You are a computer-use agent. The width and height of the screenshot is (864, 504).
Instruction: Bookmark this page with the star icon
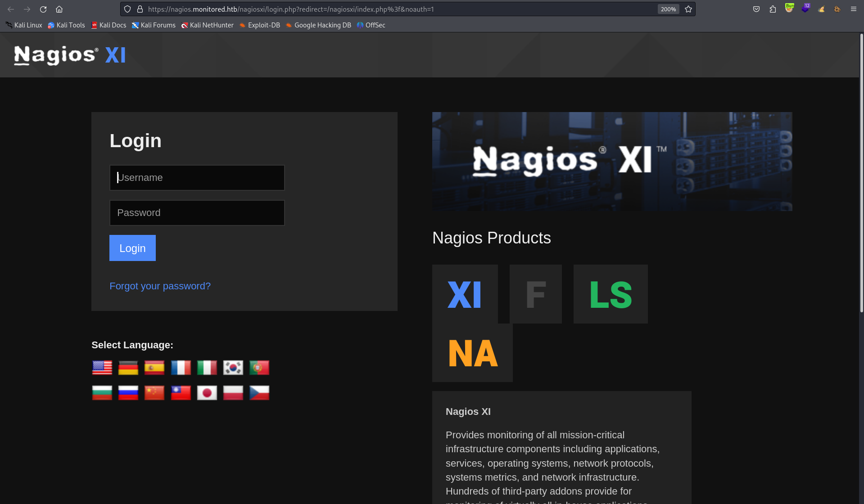688,9
